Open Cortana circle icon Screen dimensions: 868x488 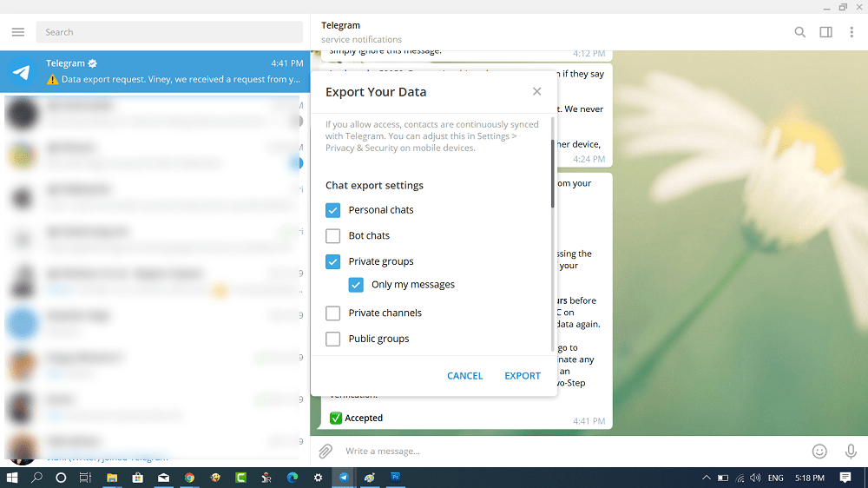61,478
